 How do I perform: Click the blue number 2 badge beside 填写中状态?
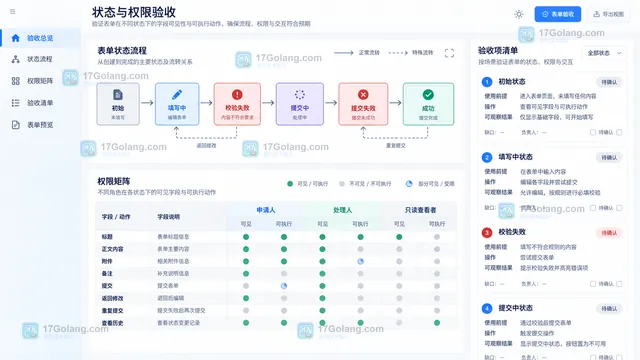[x=487, y=157]
